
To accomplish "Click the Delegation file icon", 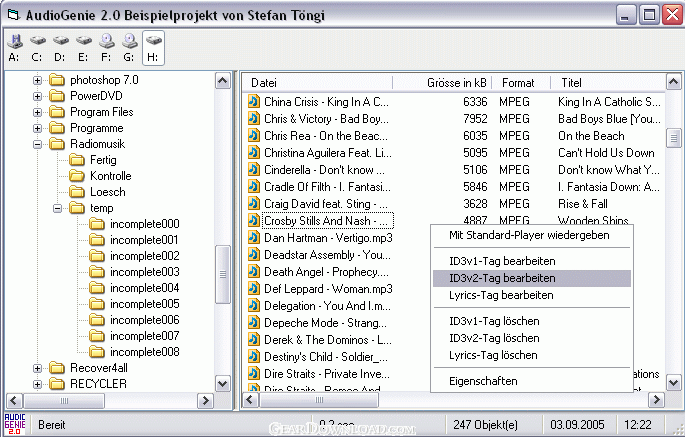I will coord(253,306).
